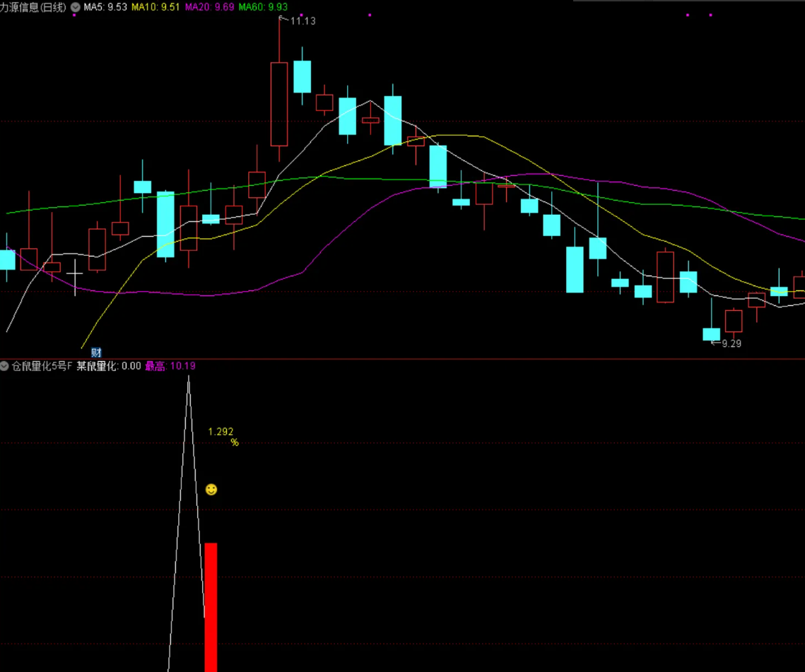Click the blue 财 finance marker
The height and width of the screenshot is (672, 805).
coord(96,353)
